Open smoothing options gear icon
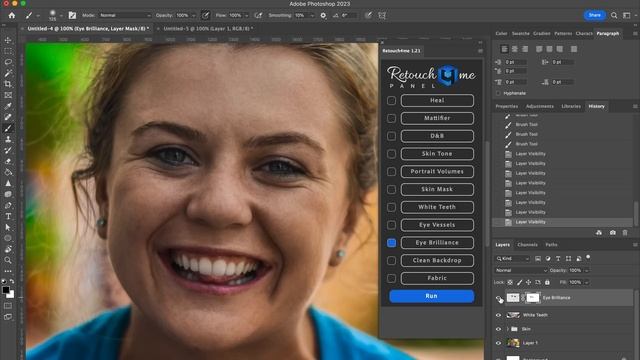The image size is (640, 360). (x=323, y=16)
